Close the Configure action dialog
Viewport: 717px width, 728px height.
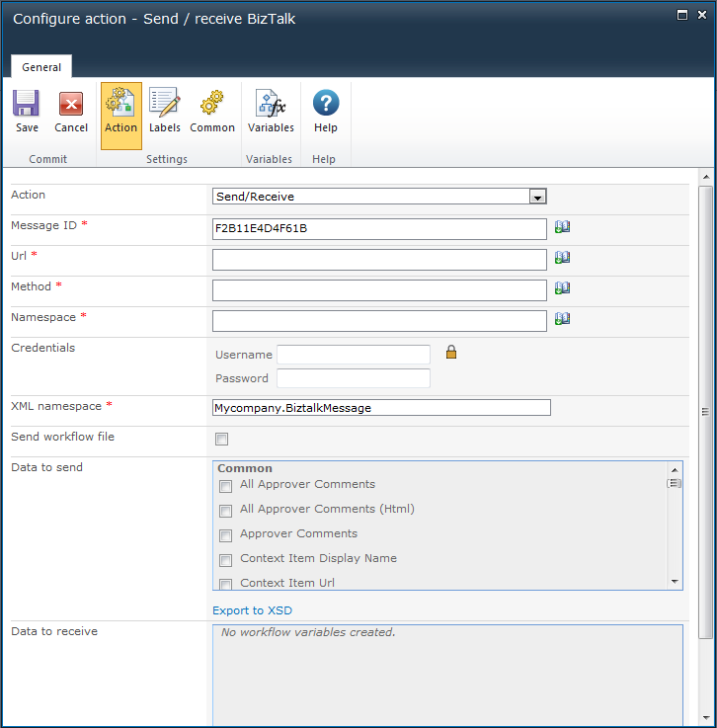coord(702,15)
